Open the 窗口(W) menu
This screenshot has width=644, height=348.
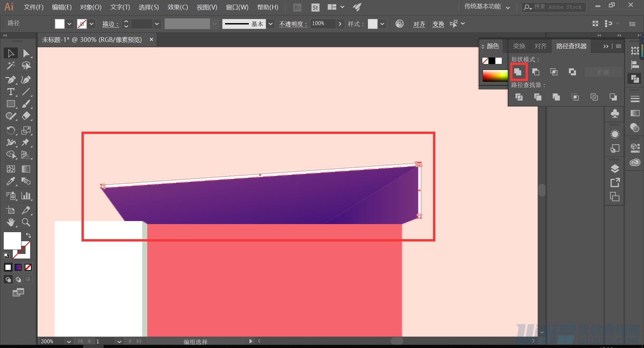237,7
